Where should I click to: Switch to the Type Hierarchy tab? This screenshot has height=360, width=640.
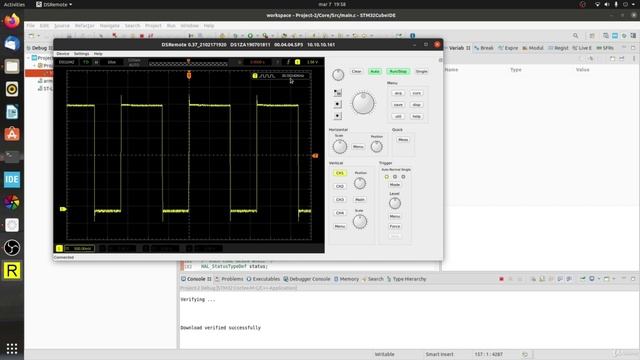click(x=406, y=279)
